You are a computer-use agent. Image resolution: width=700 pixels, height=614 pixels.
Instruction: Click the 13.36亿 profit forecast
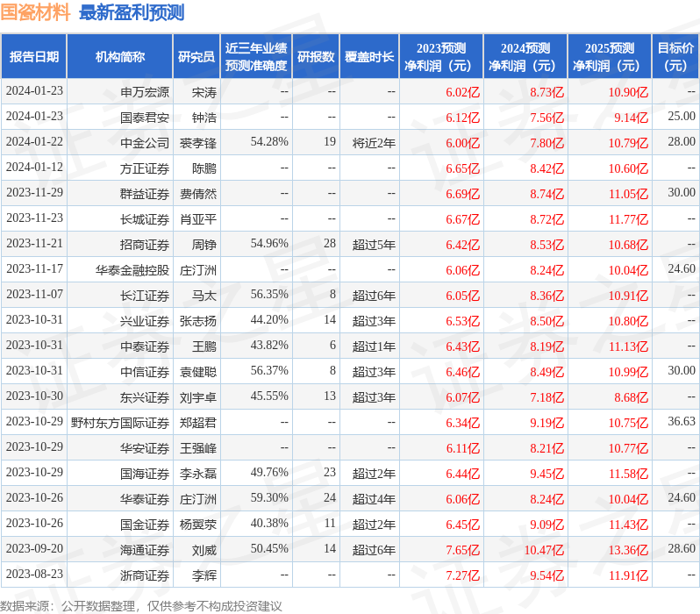tap(628, 550)
